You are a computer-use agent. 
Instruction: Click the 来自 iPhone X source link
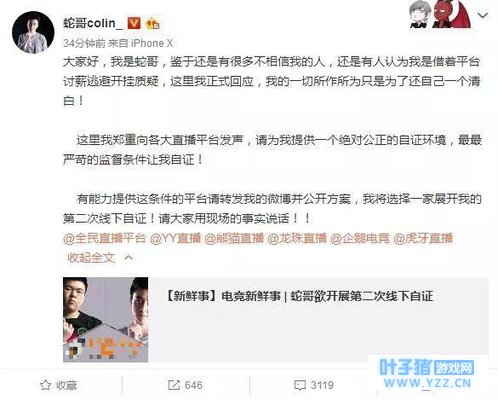(140, 43)
